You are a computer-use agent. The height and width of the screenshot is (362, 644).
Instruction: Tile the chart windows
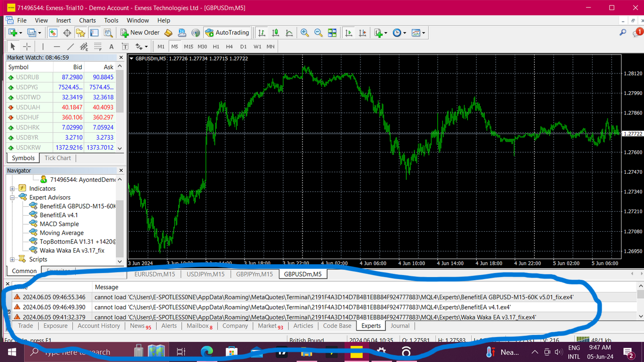click(x=332, y=32)
